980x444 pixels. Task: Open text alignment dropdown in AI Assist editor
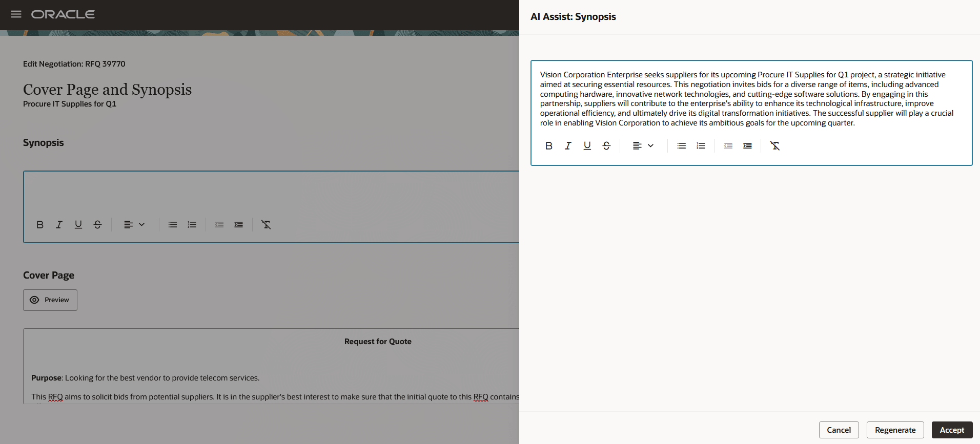(x=643, y=146)
